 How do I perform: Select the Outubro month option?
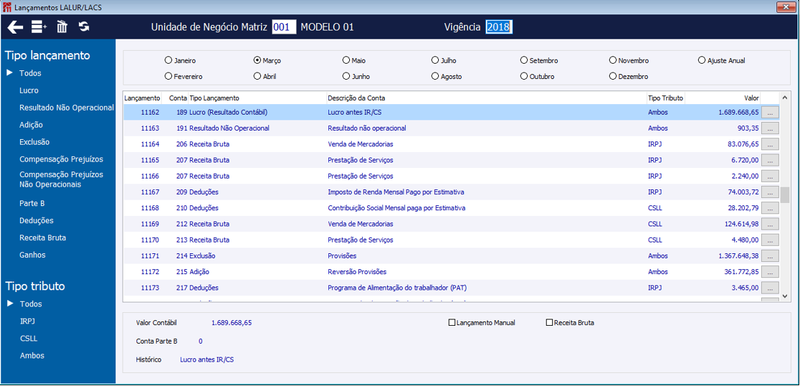(537, 76)
